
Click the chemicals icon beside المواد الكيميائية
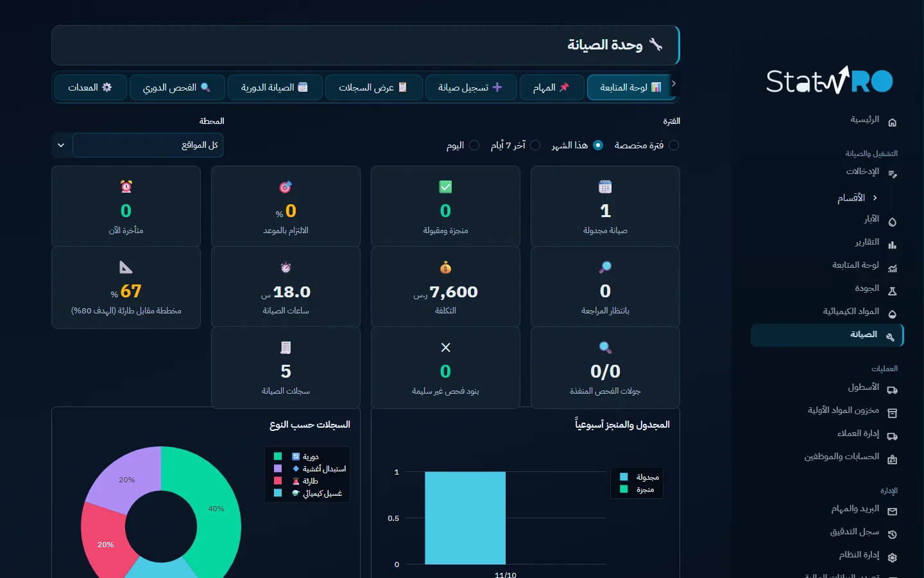[x=892, y=314]
